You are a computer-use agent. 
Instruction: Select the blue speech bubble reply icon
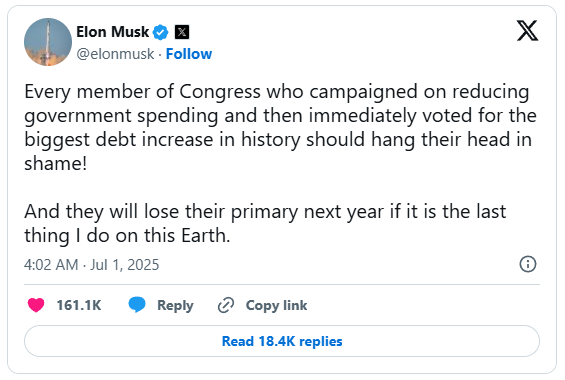pyautogui.click(x=137, y=305)
